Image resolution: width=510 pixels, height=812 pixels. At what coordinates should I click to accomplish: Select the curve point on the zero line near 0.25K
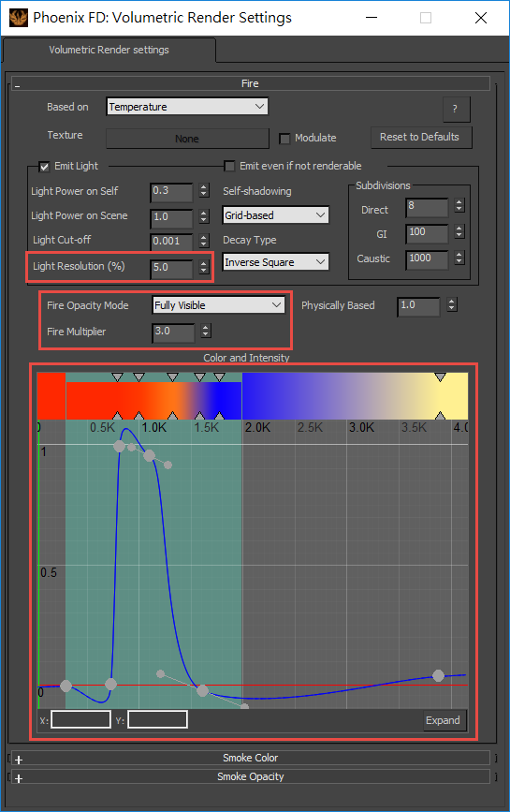coord(66,687)
